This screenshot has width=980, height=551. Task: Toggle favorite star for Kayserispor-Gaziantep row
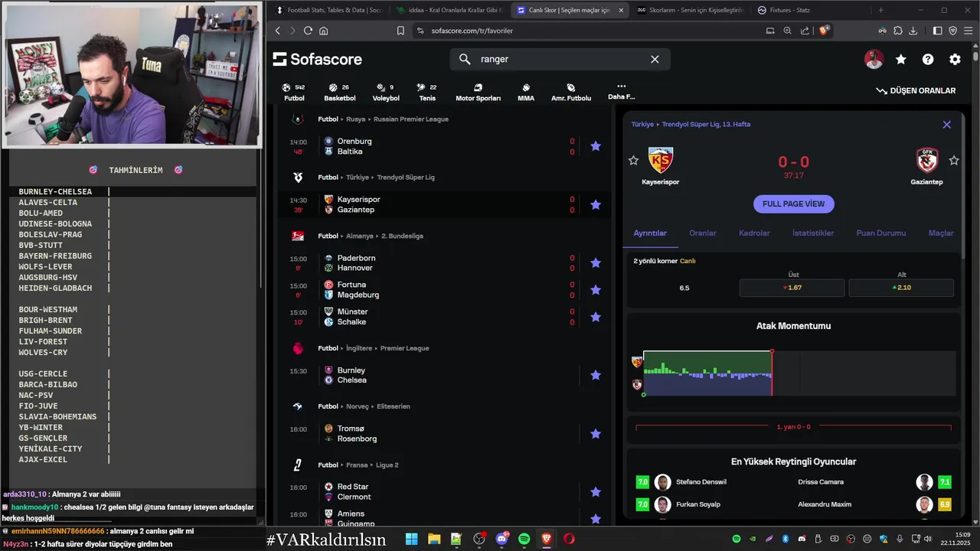pos(596,204)
